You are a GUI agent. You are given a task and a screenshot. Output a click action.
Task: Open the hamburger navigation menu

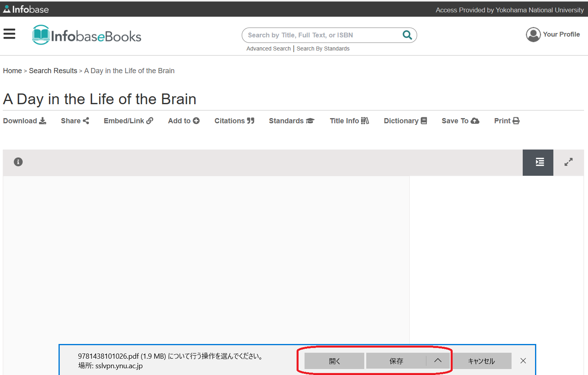9,34
